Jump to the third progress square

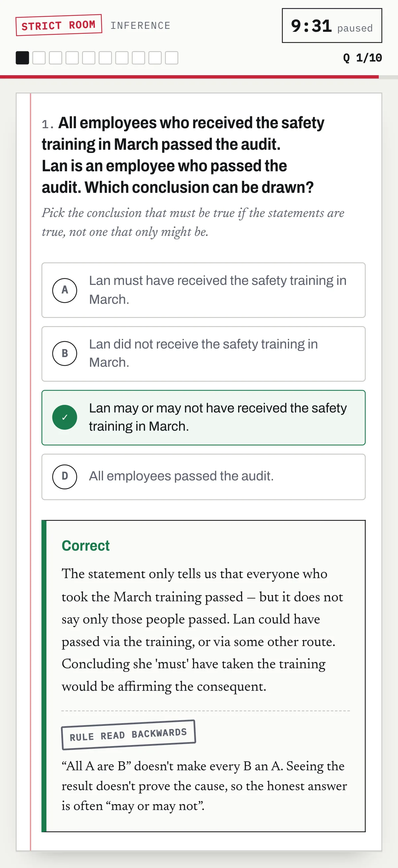point(55,58)
